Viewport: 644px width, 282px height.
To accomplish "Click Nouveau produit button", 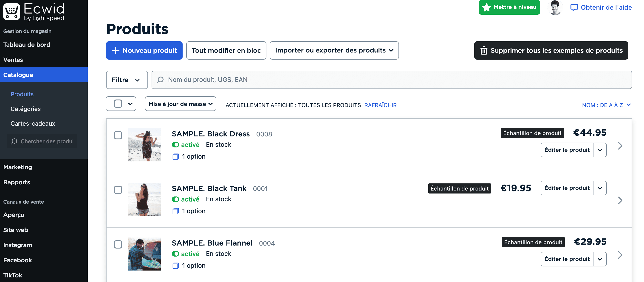I will pyautogui.click(x=144, y=50).
